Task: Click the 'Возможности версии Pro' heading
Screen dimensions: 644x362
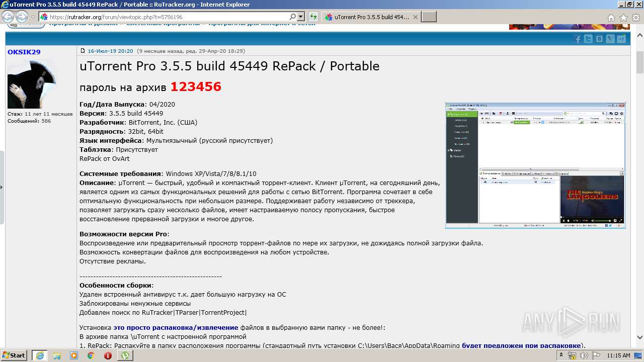Action: coord(124,234)
